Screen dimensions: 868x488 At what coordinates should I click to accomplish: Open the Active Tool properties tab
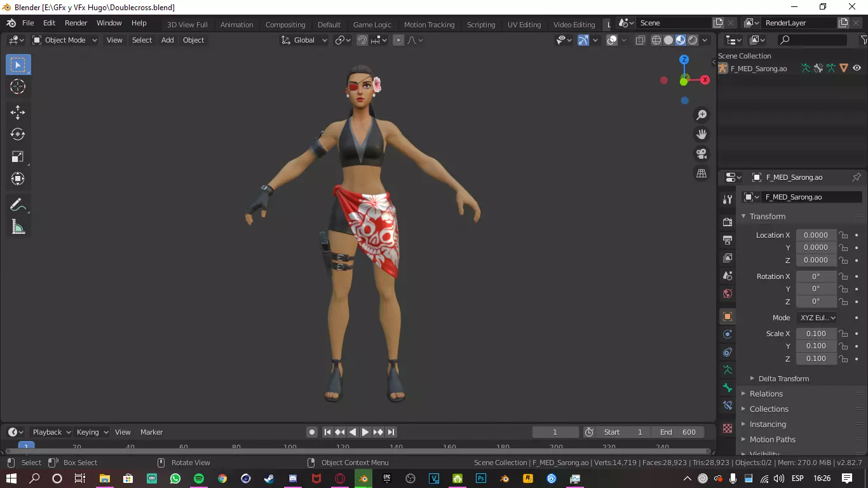(728, 200)
